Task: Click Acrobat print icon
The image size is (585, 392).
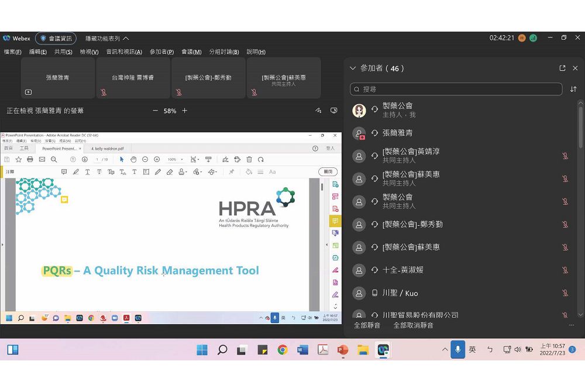Action: (x=30, y=160)
